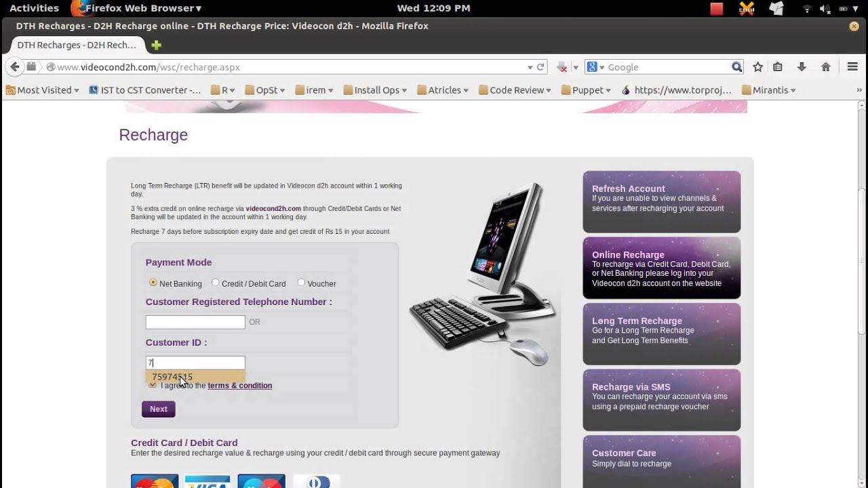Screen dimensions: 868x488
Task: Open the downloads arrow icon
Action: coord(802,67)
